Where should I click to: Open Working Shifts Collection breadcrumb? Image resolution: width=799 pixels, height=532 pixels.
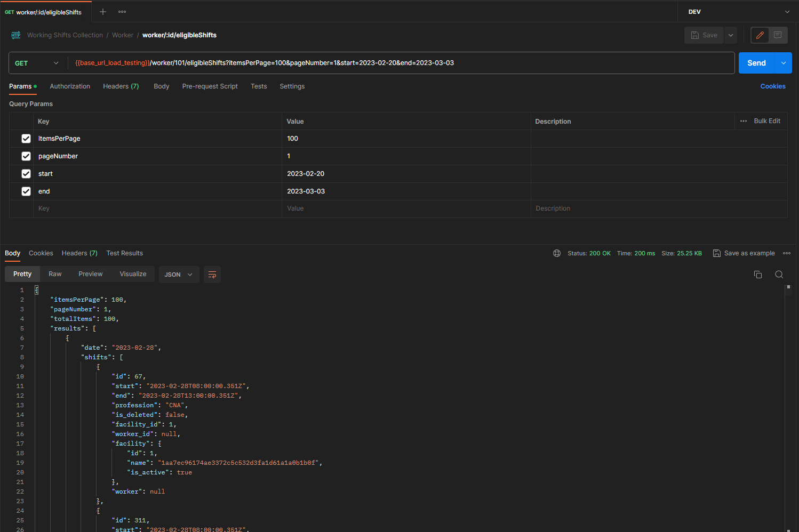[65, 35]
